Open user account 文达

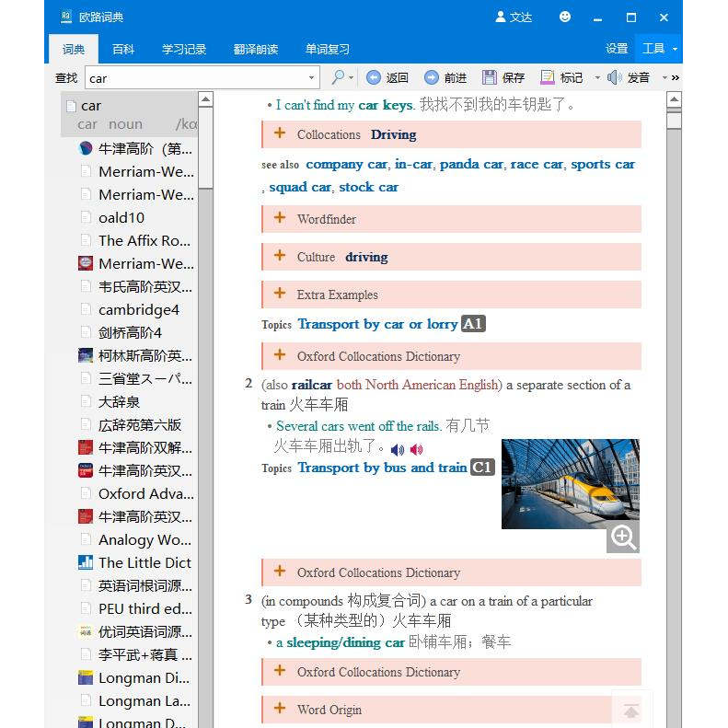tap(514, 17)
